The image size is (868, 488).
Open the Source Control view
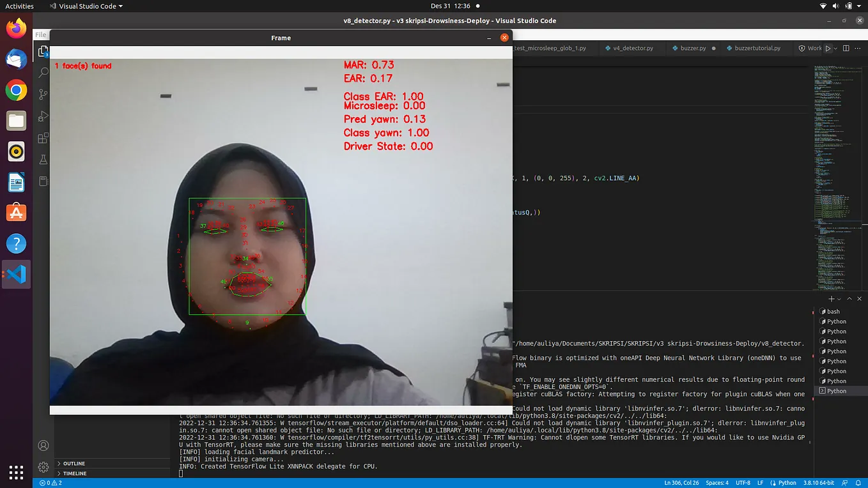point(43,94)
